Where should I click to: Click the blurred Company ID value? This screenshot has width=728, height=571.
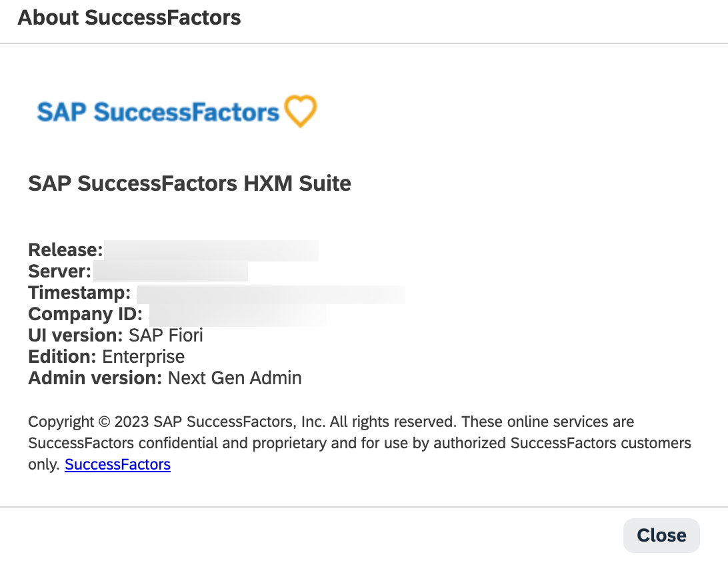click(x=238, y=315)
